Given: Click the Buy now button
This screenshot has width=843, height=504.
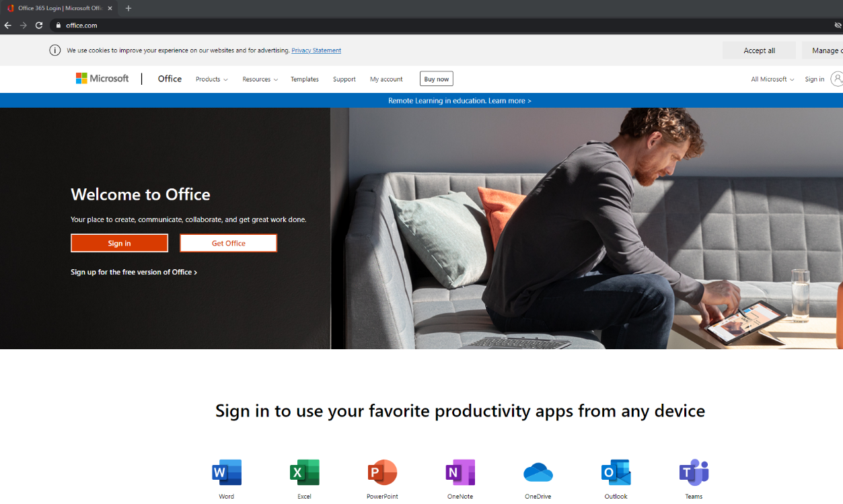Looking at the screenshot, I should click(x=437, y=79).
